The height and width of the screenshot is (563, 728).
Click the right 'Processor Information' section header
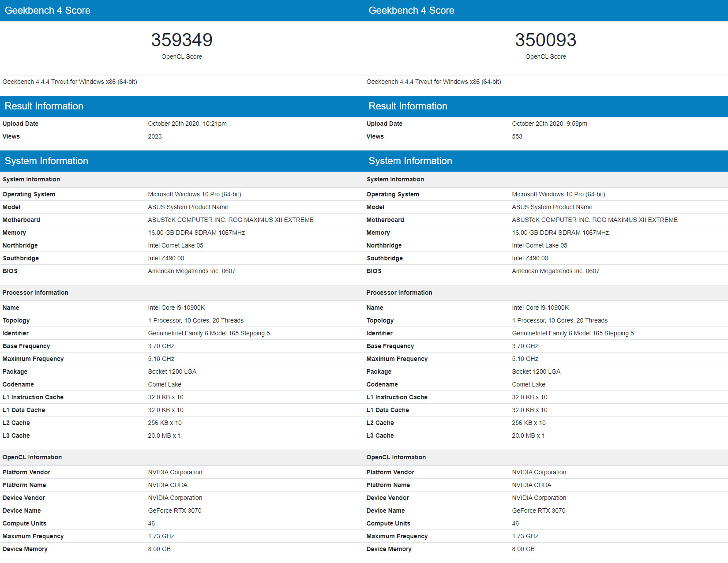coord(399,293)
